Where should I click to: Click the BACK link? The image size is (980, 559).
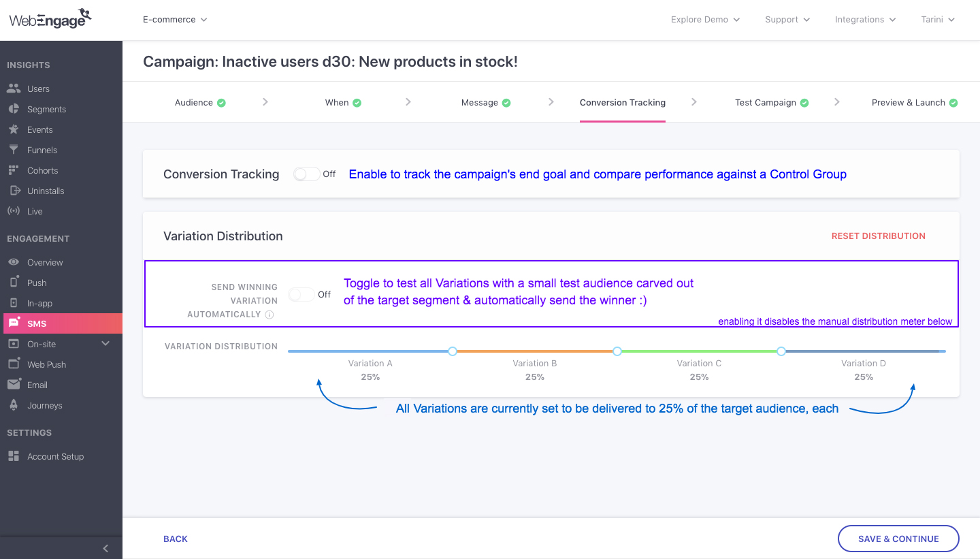pos(176,539)
